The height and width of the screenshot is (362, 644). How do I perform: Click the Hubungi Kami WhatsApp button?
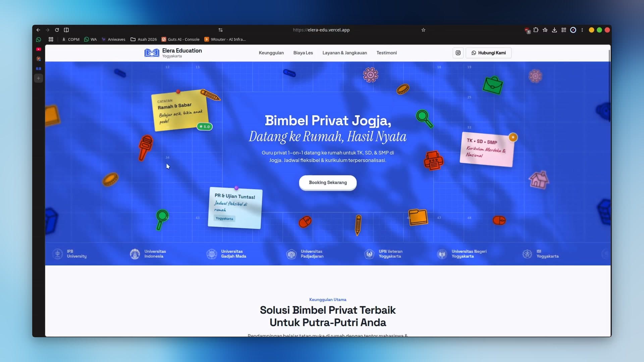488,53
